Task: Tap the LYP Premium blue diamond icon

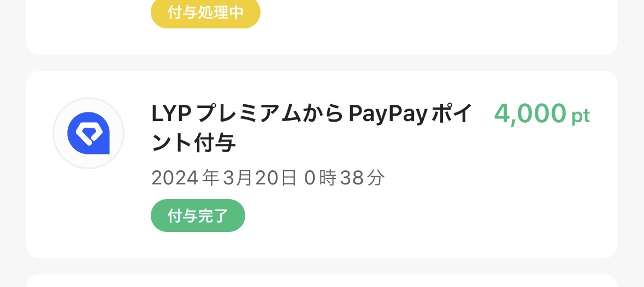Action: [88, 133]
